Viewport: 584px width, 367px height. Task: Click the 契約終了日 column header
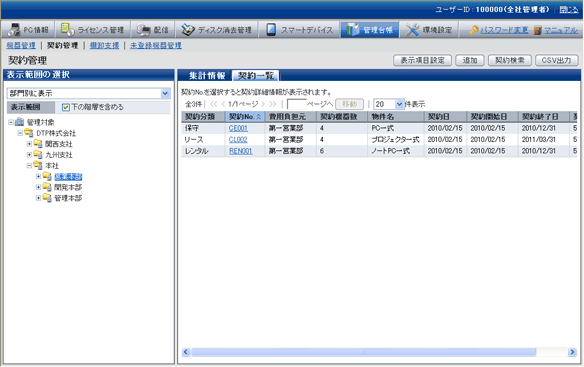click(x=544, y=117)
